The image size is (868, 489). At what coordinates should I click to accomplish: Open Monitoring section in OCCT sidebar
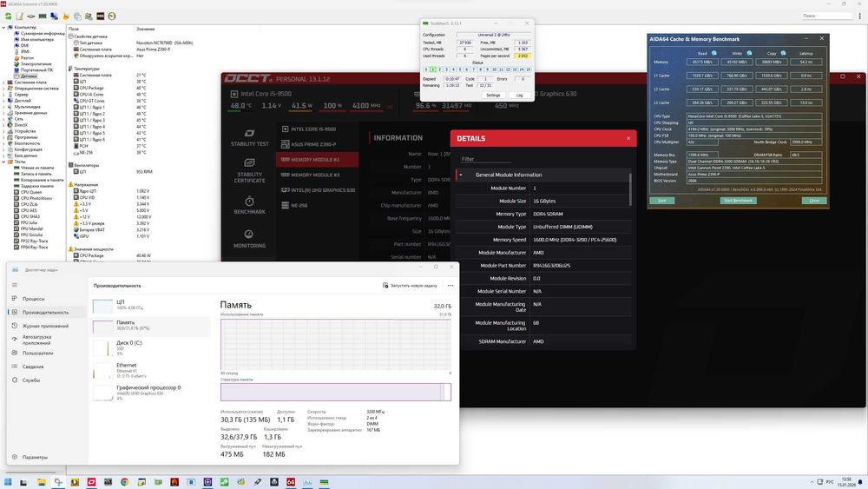click(x=250, y=239)
